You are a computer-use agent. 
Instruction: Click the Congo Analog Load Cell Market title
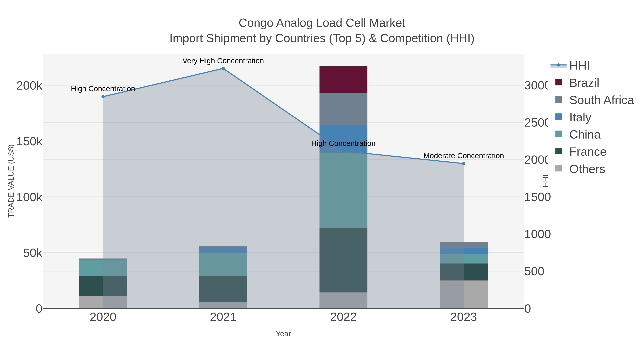pyautogui.click(x=322, y=23)
